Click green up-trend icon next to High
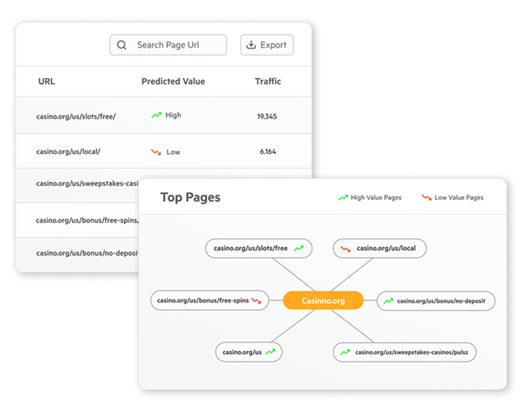This screenshot has width=532, height=416. (x=156, y=115)
